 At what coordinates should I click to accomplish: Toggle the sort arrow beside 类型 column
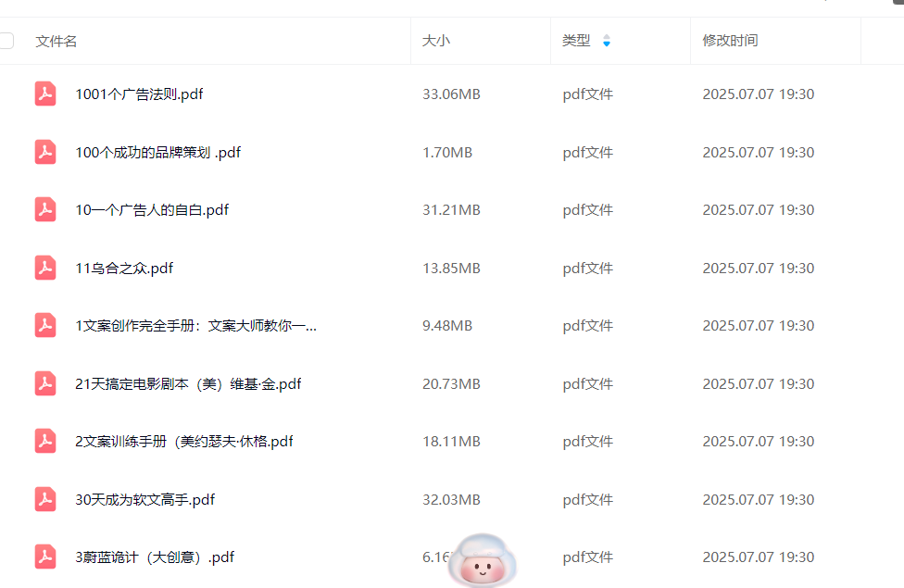pyautogui.click(x=607, y=41)
